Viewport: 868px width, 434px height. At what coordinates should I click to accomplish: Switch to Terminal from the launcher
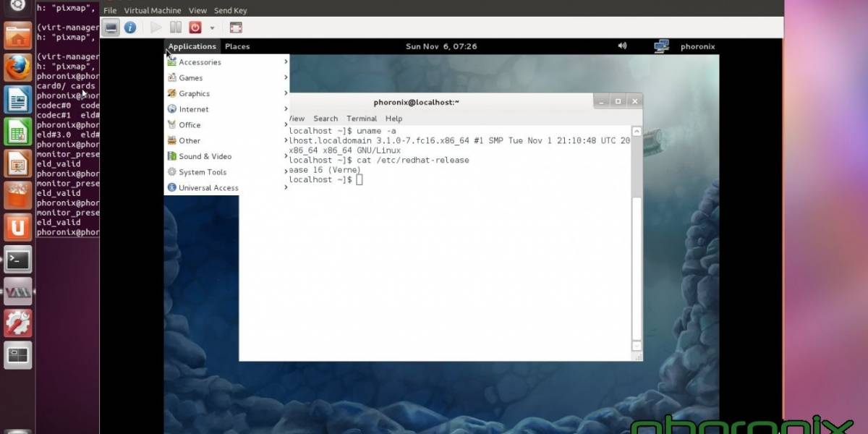18,259
